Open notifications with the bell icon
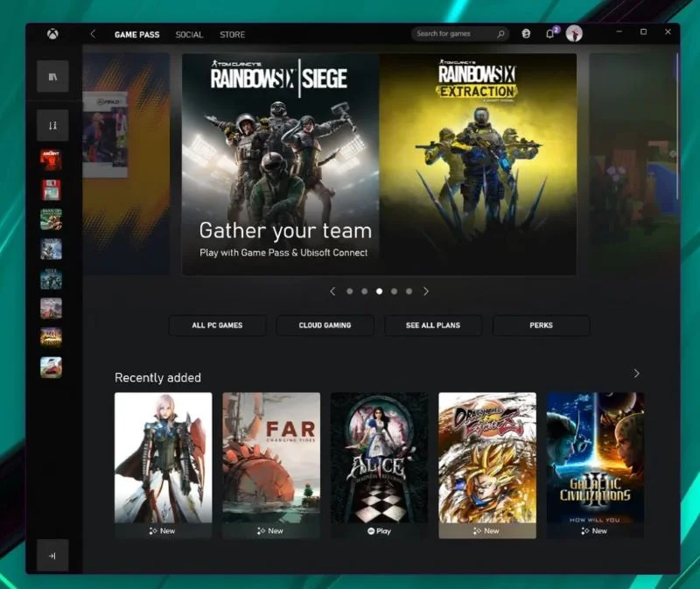700x589 pixels. click(x=550, y=33)
